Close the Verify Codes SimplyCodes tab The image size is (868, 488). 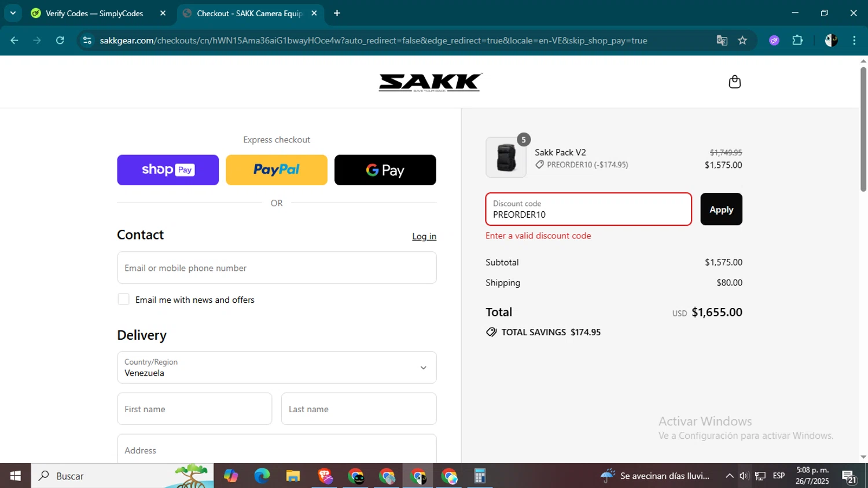click(163, 13)
